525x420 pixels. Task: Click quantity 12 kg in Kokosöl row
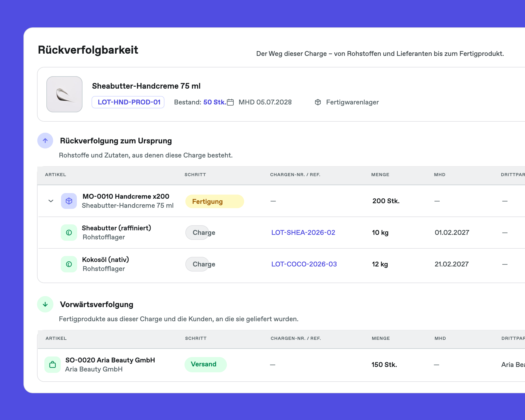click(x=380, y=264)
